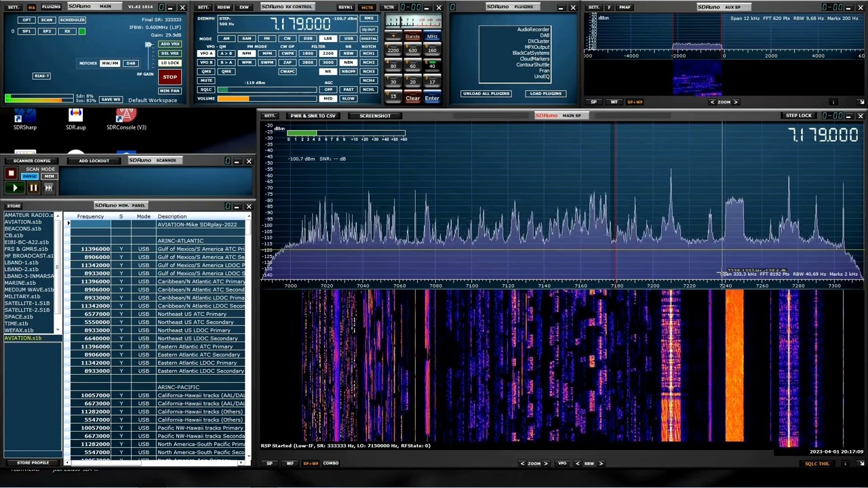Toggle the NR noise reduction
Image resolution: width=868 pixels, height=488 pixels.
tap(328, 71)
